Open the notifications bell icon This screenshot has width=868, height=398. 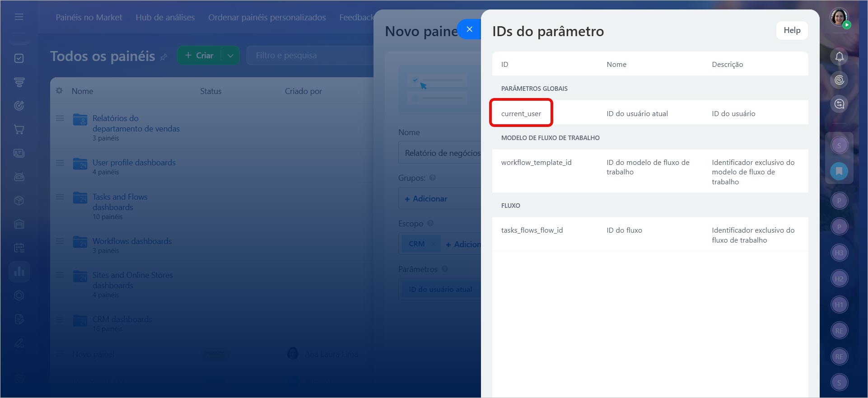click(839, 56)
